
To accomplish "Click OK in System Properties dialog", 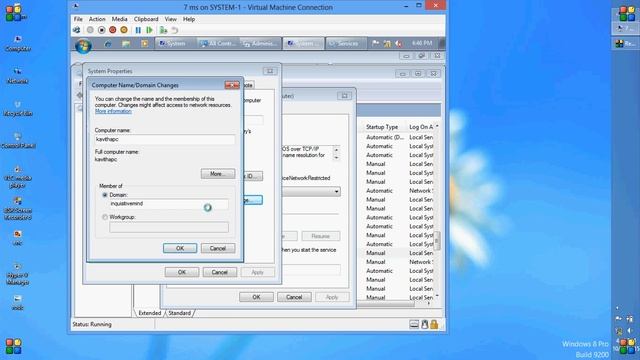I will 182,272.
